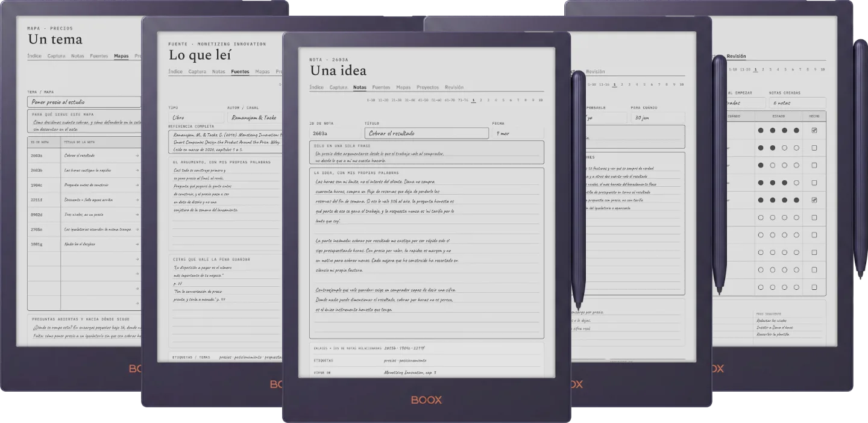The image size is (868, 423).
Task: Fill the third dot in the two-filled-dots row
Action: [x=784, y=148]
